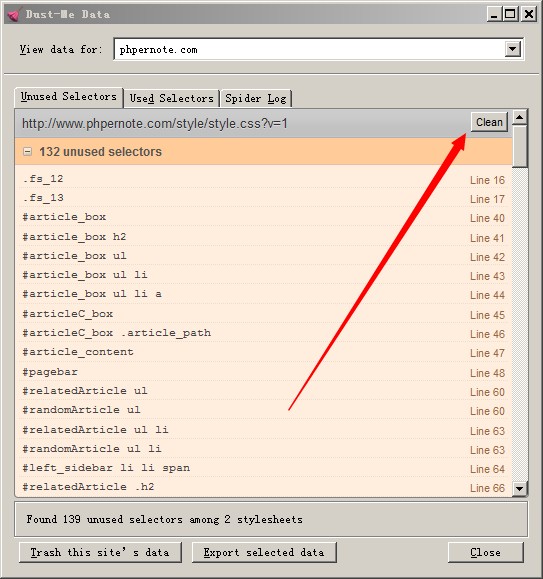Screen dimensions: 543x579
Task: Click the Line 43 label
Action: [487, 276]
